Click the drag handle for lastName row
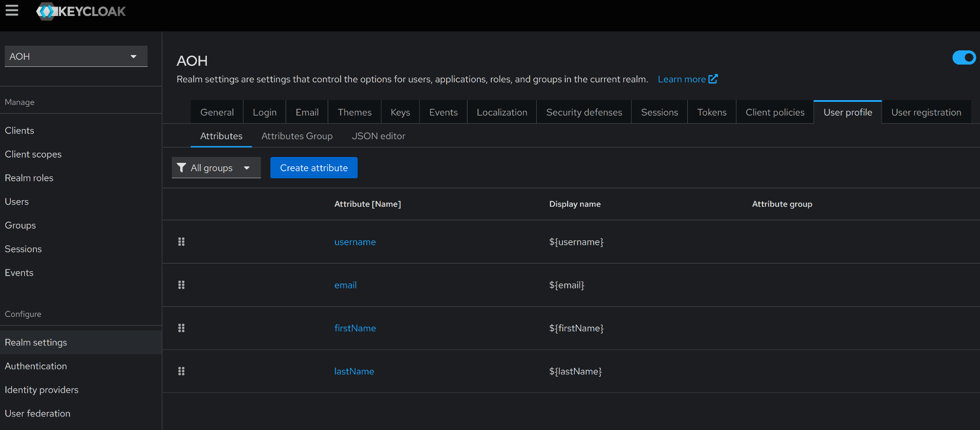980x430 pixels. [x=181, y=371]
